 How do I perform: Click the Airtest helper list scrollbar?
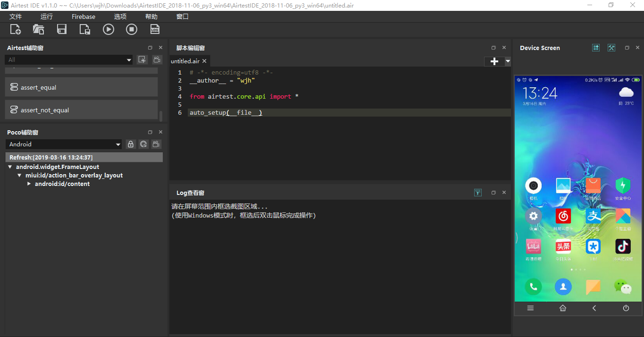coord(161,116)
